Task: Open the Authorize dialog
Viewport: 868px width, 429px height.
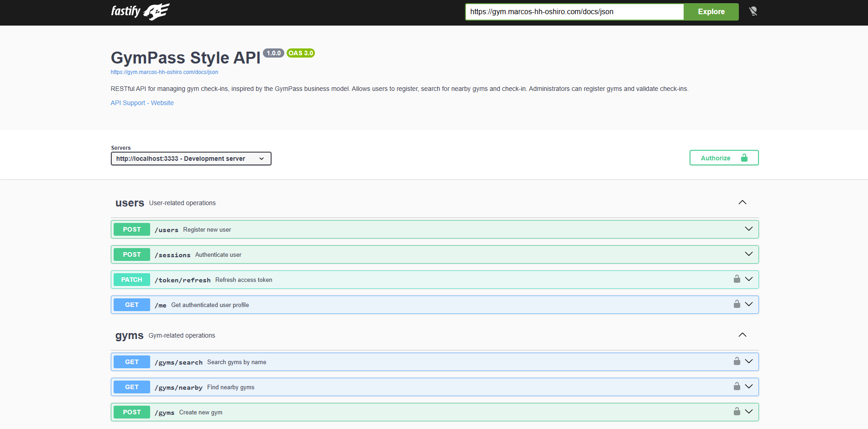Action: point(723,158)
